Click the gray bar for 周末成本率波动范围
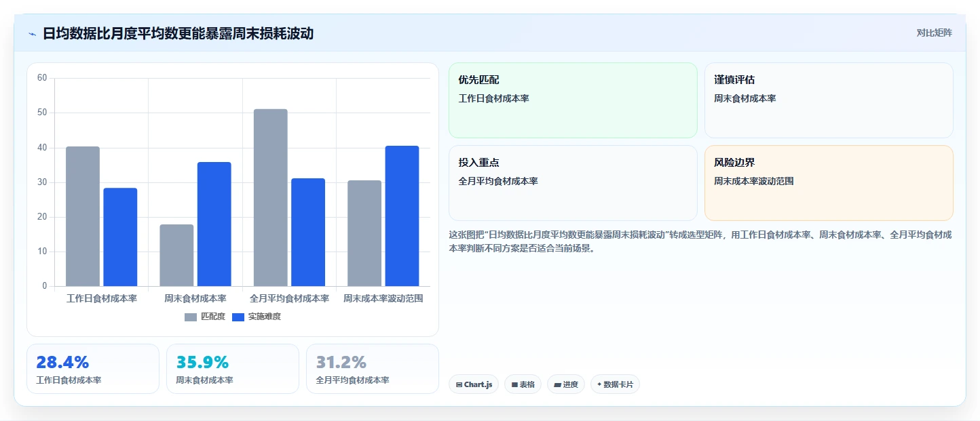Image resolution: width=980 pixels, height=421 pixels. (364, 233)
